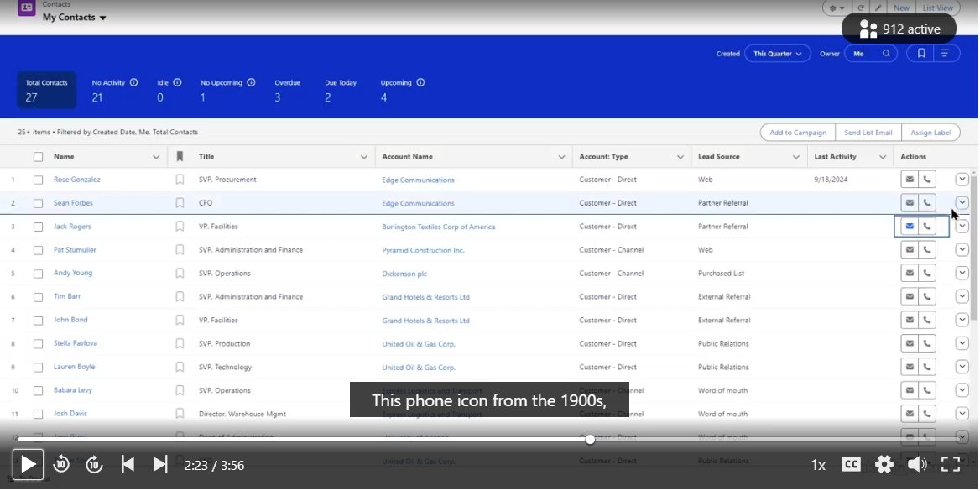Click Assign Label button
The width and height of the screenshot is (980, 491).
(x=930, y=133)
